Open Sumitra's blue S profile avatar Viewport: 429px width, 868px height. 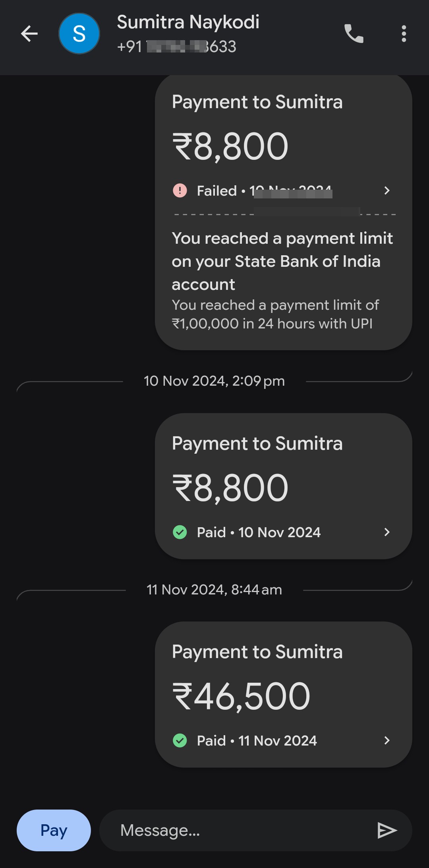(79, 34)
